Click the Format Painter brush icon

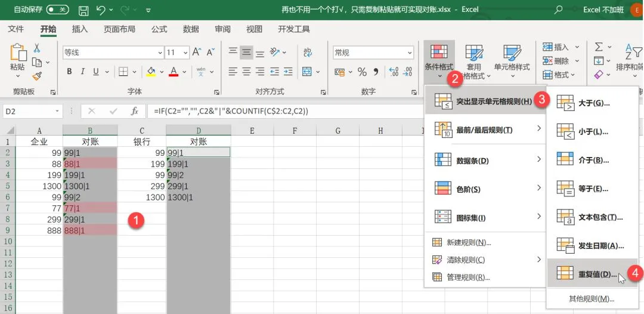coord(37,76)
